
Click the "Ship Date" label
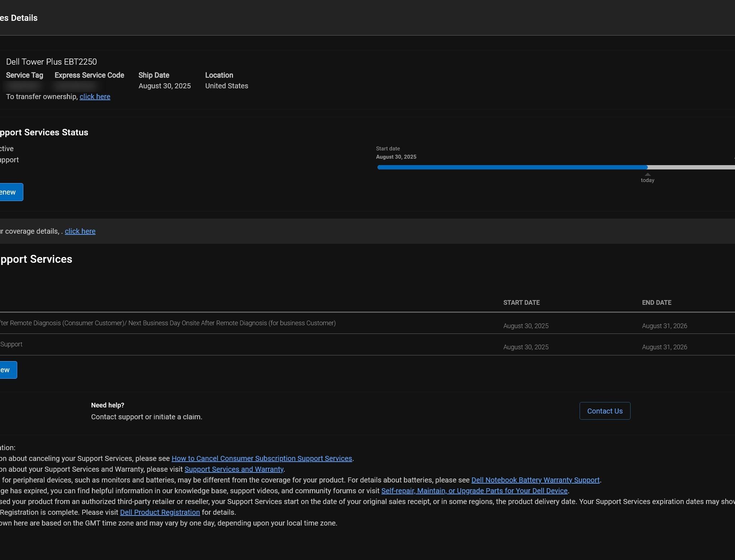click(154, 75)
